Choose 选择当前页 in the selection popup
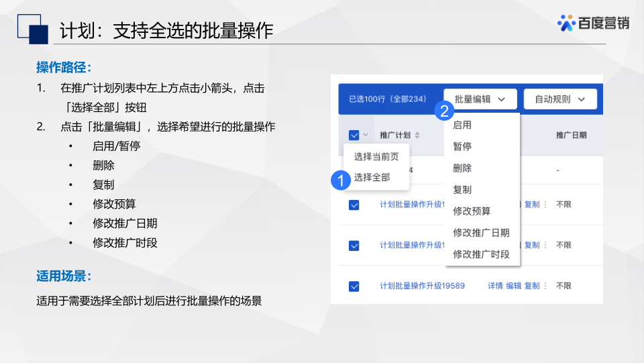Viewport: 644px width, 363px height. coord(376,156)
